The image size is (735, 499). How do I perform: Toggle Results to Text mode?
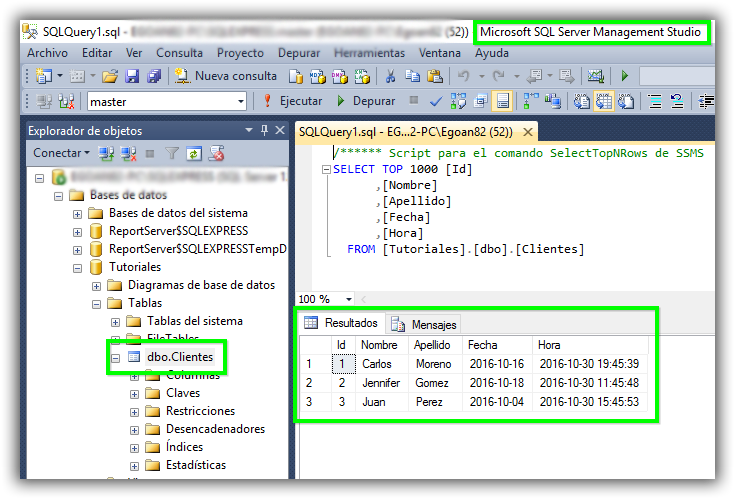[x=581, y=101]
